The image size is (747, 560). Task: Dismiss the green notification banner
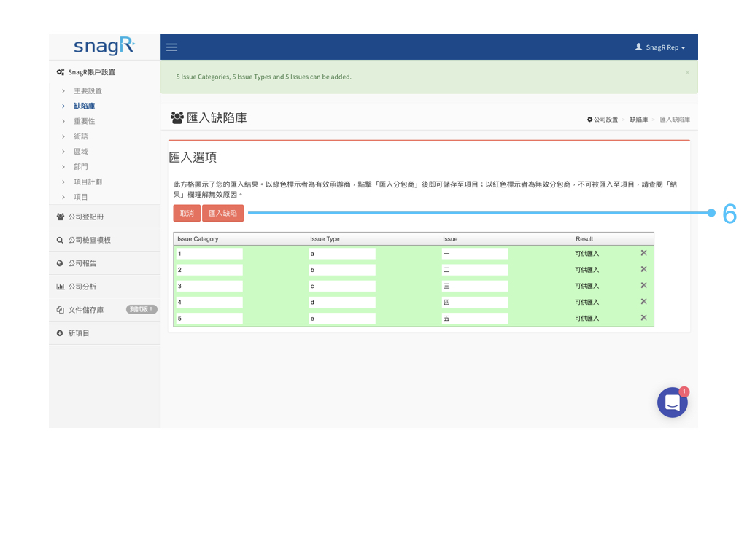click(687, 72)
